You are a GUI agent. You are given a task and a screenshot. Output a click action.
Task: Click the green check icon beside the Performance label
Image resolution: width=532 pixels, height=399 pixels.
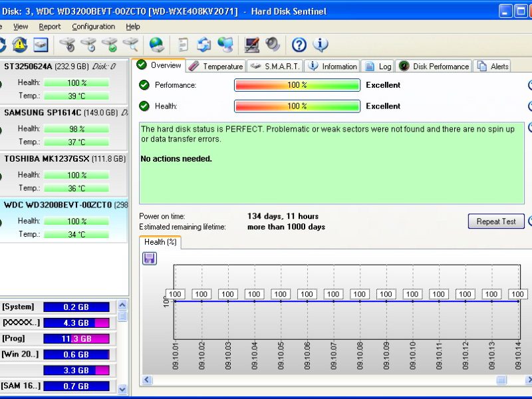click(144, 85)
